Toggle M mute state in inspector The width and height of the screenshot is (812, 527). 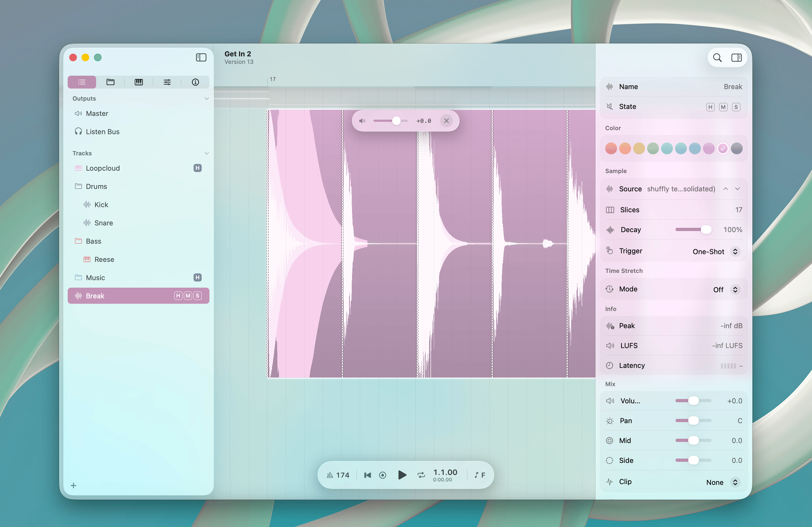723,107
